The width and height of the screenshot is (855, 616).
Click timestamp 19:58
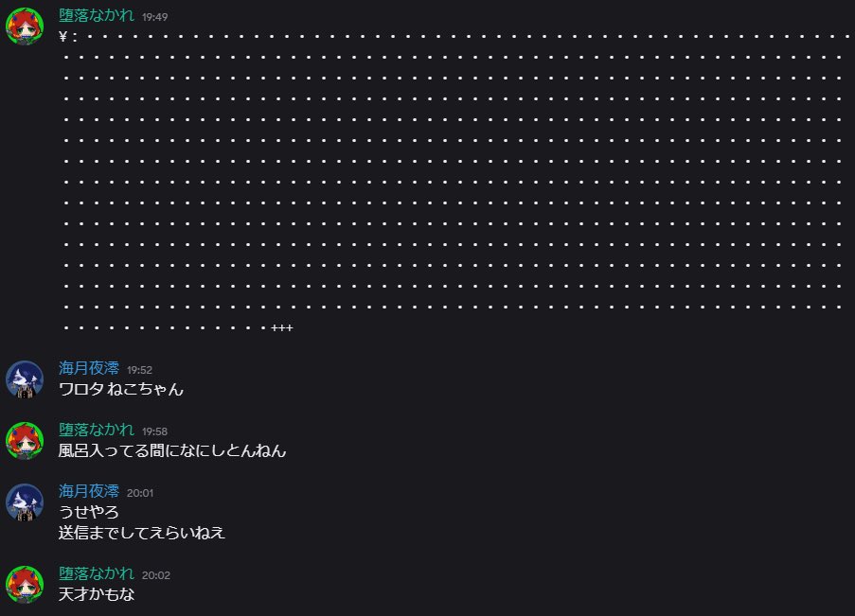[155, 431]
